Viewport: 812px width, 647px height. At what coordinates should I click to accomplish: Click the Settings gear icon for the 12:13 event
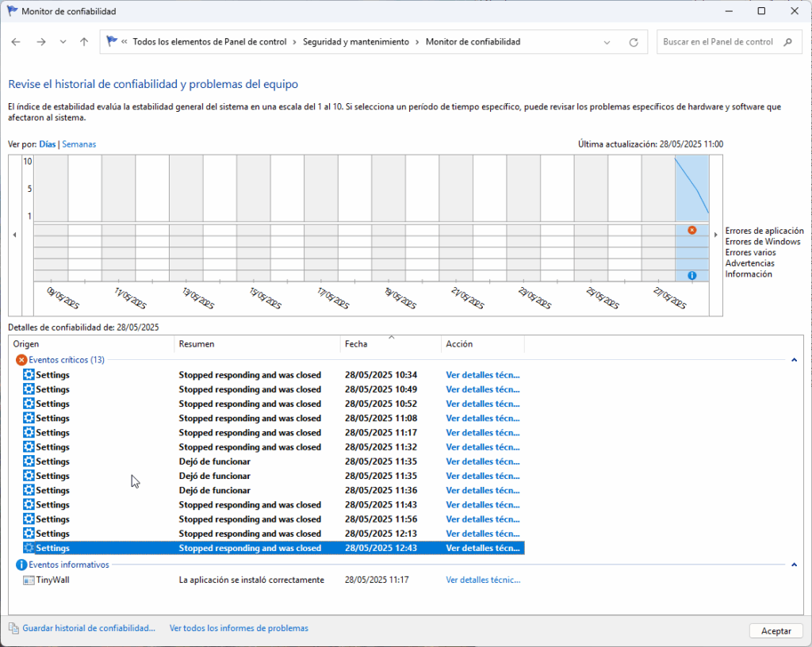29,534
